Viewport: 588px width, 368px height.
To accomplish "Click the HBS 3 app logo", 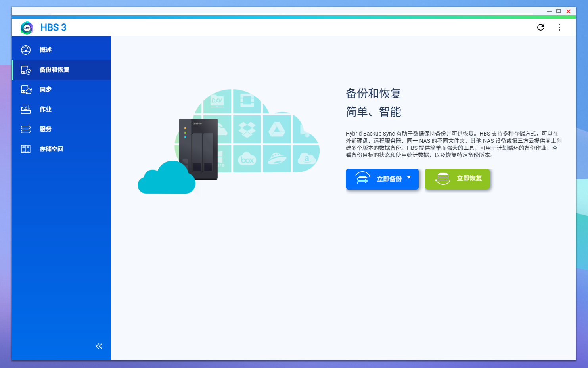I will (x=27, y=28).
